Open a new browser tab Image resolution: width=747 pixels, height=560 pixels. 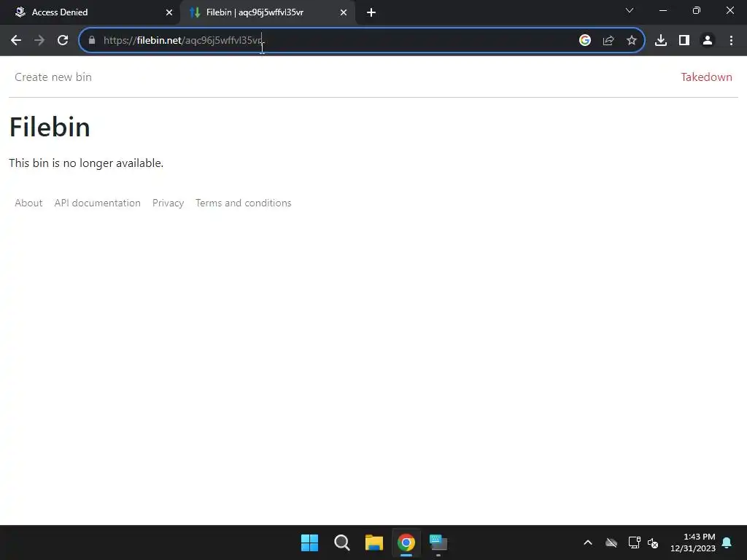point(371,12)
